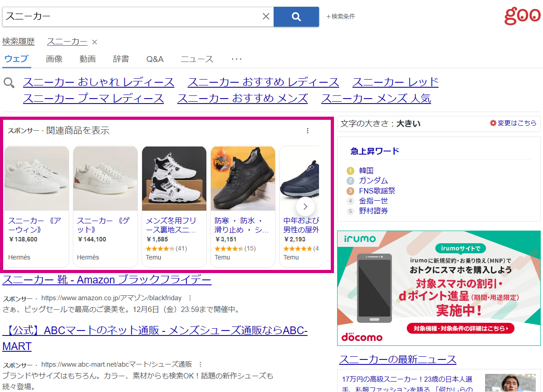Show next products with carousel arrow
The image size is (543, 392).
click(x=305, y=207)
